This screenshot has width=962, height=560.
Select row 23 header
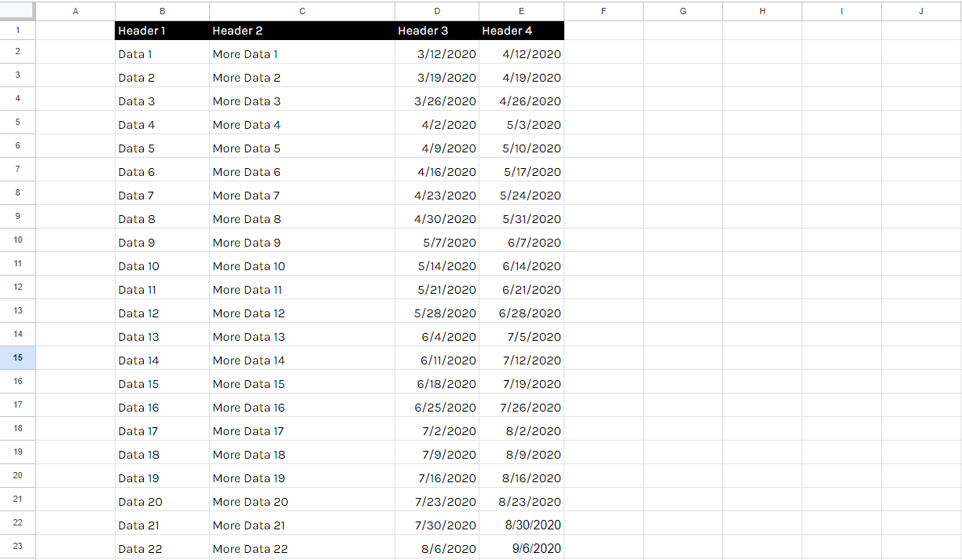pos(18,547)
